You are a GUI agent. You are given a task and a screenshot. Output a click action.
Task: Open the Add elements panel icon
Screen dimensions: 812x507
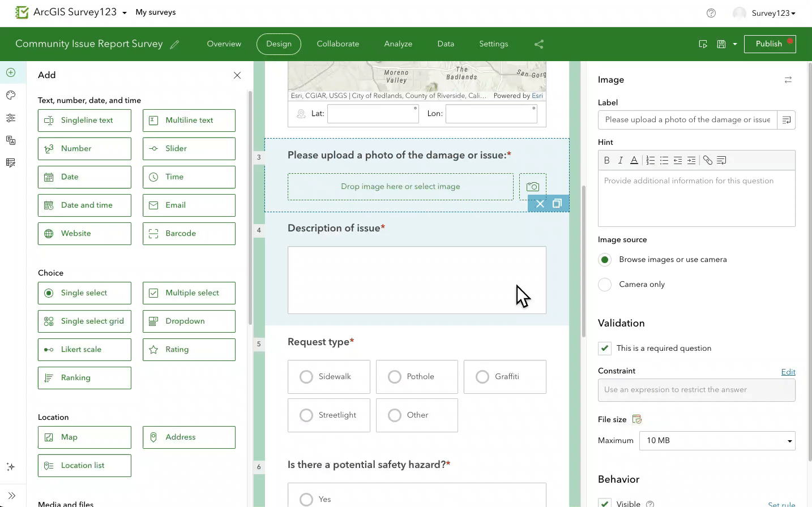[11, 72]
